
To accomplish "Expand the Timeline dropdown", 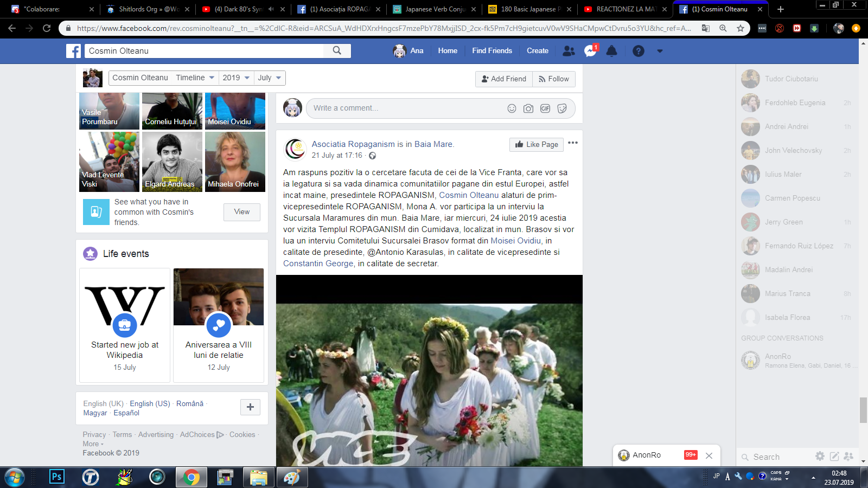I will 195,78.
